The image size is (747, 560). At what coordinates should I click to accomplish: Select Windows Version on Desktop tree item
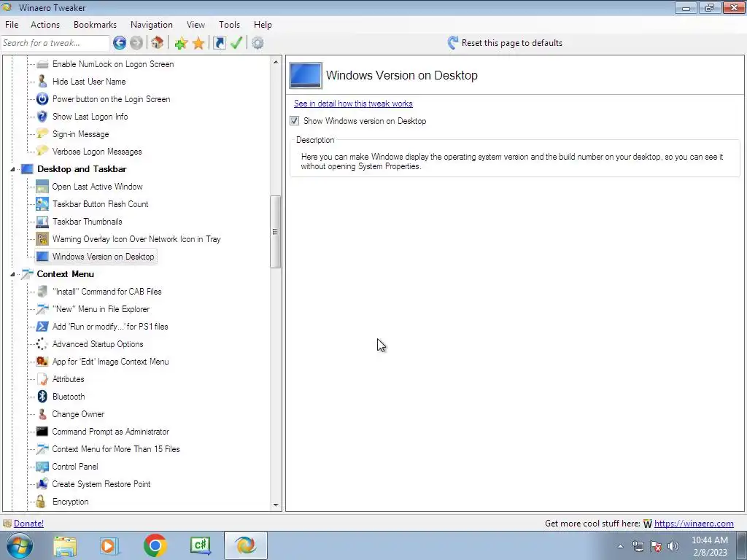[x=103, y=257]
